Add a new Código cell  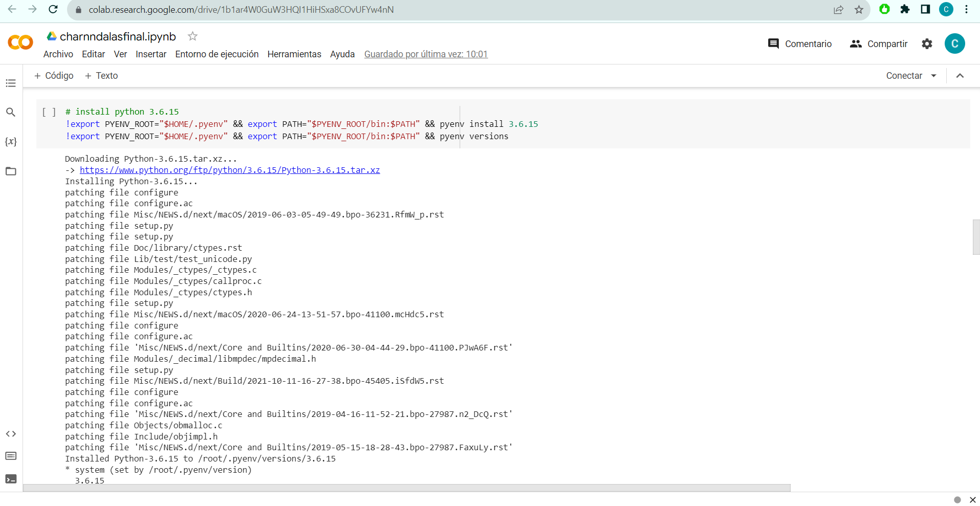click(x=54, y=76)
